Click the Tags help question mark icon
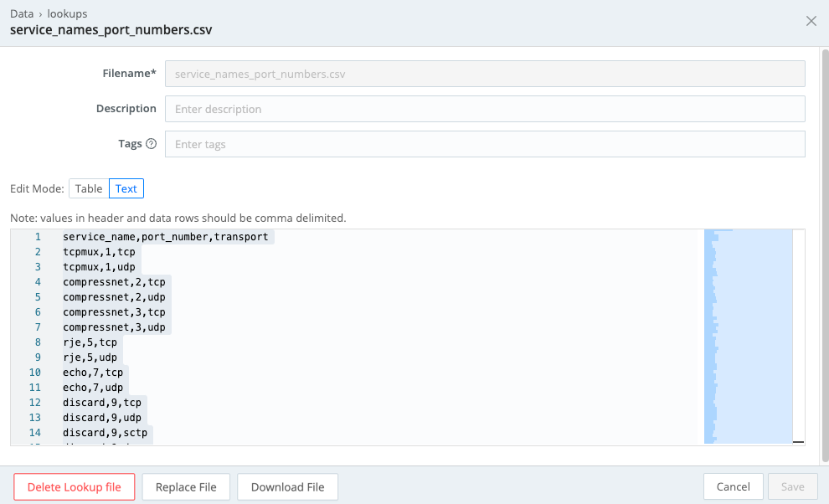This screenshot has width=829, height=504. (152, 144)
